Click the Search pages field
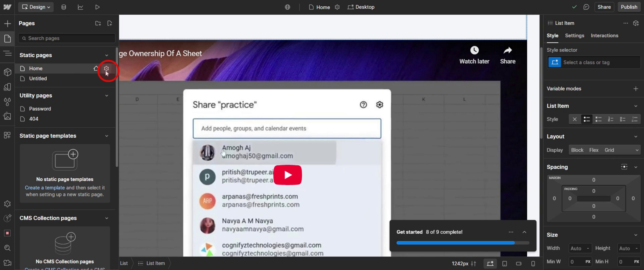This screenshot has width=644, height=270. 67,38
